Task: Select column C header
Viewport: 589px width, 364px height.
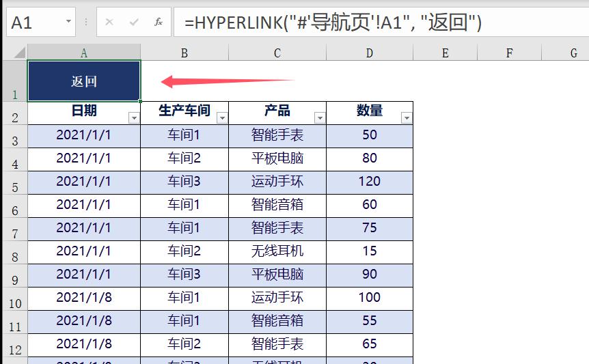Action: (277, 53)
